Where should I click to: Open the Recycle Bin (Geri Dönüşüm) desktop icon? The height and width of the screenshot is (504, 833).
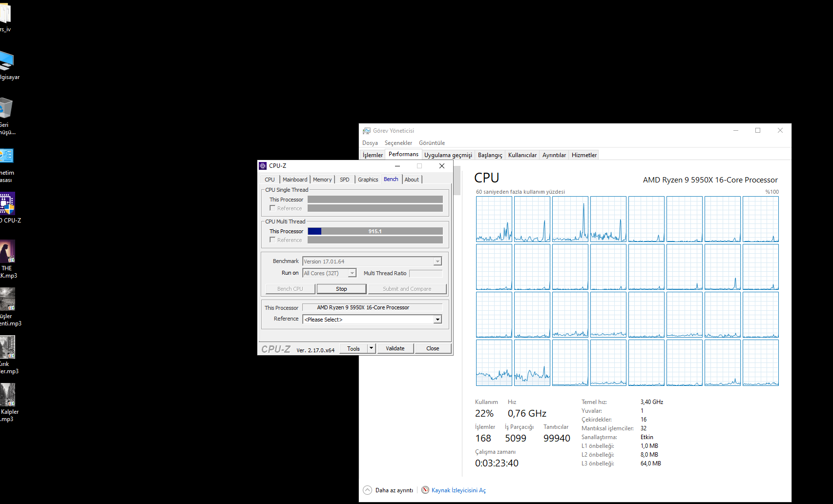pos(6,108)
